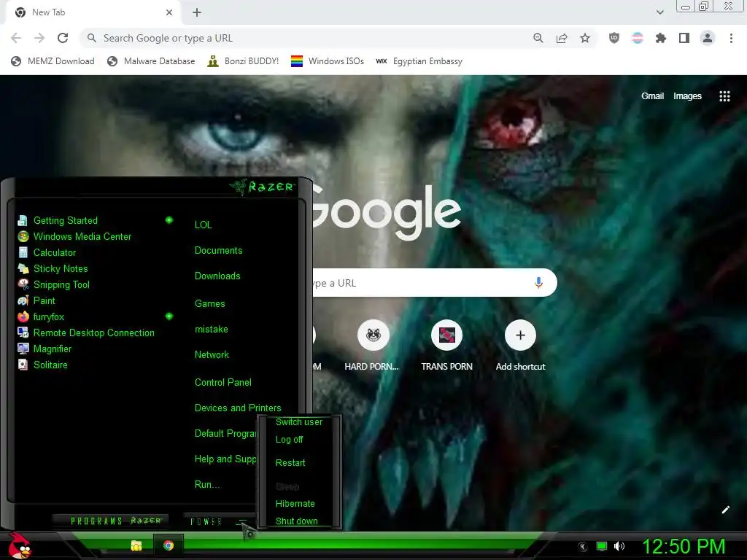
Task: Open Control Panel
Action: (223, 382)
